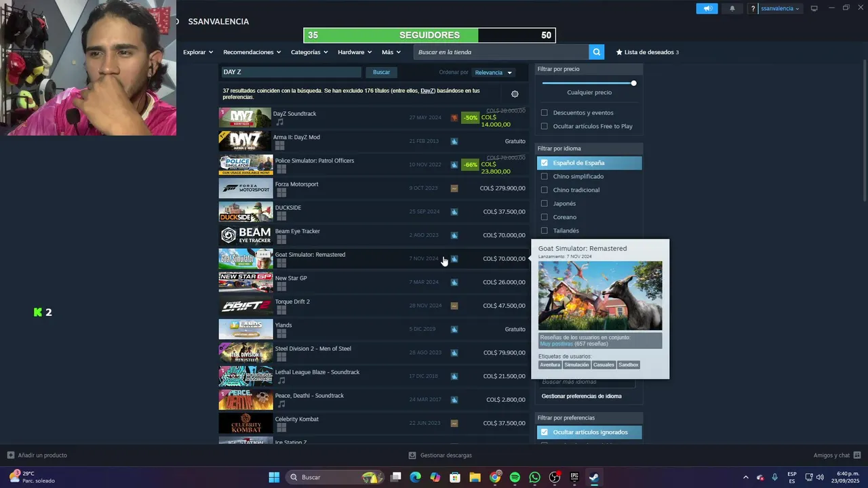Check Chino tradicional language filter
The width and height of the screenshot is (868, 488).
544,190
